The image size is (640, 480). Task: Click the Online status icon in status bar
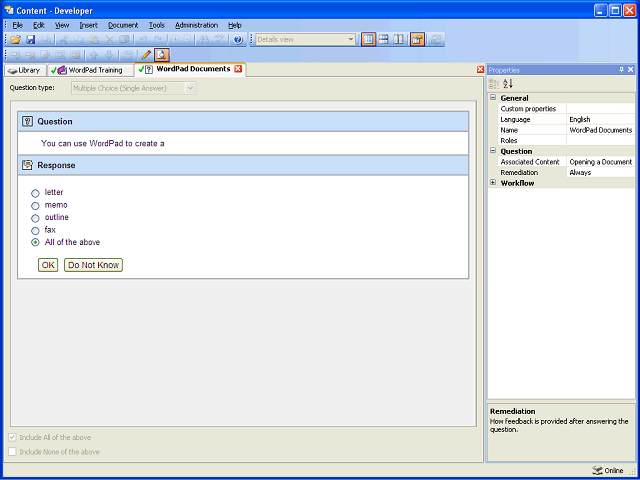tap(597, 471)
